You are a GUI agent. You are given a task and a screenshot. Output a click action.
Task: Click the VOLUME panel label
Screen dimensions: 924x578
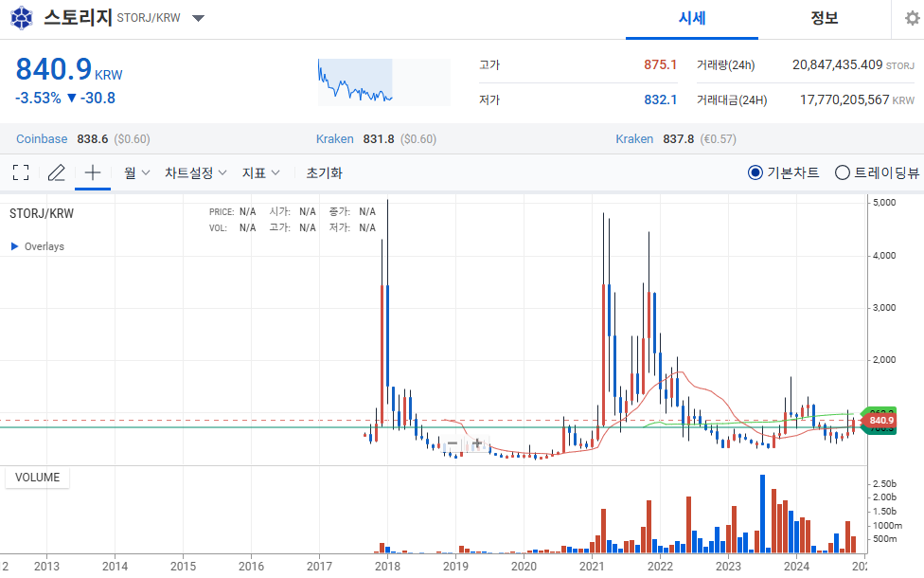pyautogui.click(x=37, y=478)
